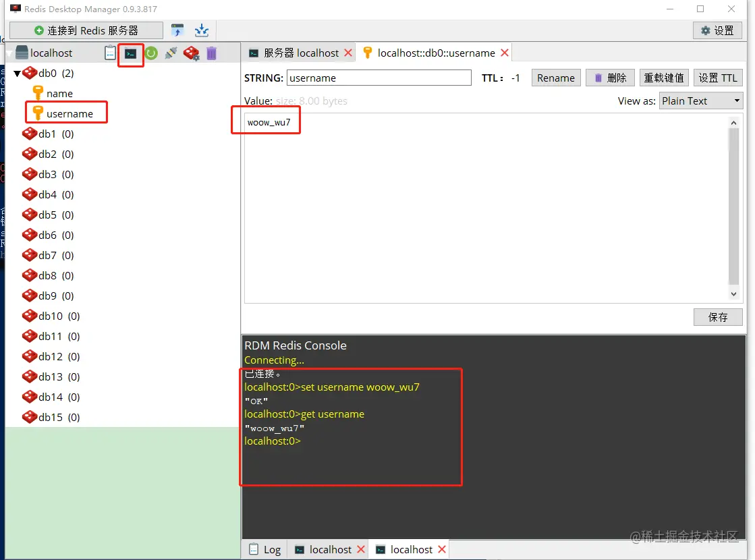Collapse the localhost server tree node
The image size is (755, 560).
click(x=9, y=53)
